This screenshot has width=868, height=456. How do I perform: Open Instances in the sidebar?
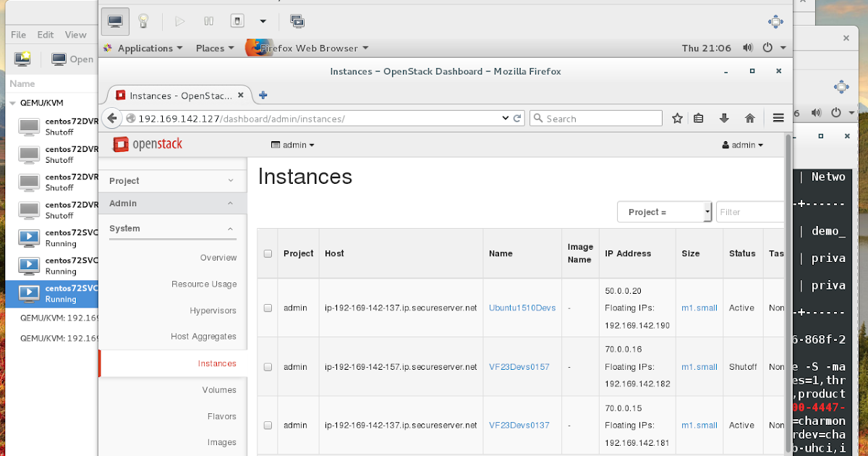217,363
